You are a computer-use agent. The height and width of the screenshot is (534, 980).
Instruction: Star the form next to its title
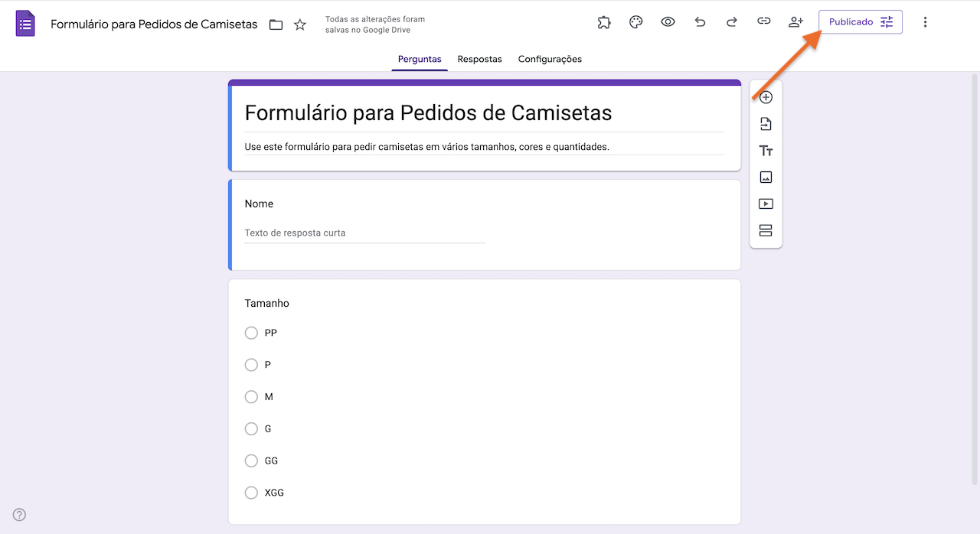[x=299, y=24]
